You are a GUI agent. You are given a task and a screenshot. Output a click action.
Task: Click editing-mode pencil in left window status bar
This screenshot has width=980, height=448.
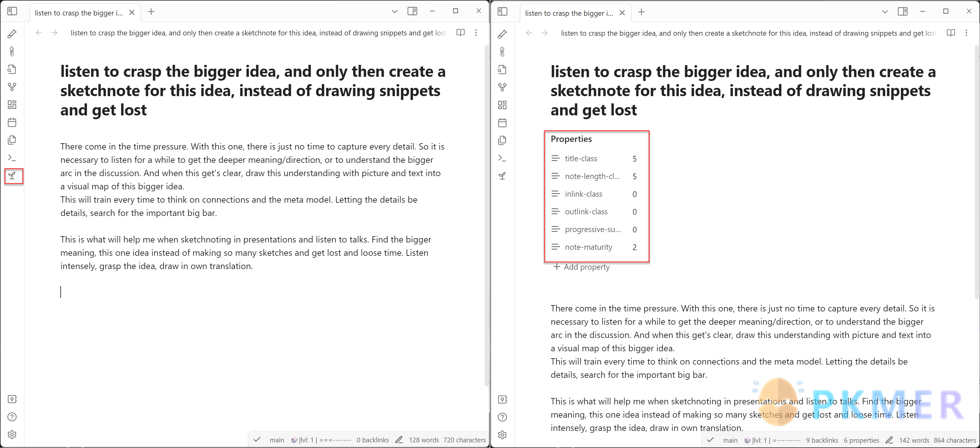pos(399,440)
